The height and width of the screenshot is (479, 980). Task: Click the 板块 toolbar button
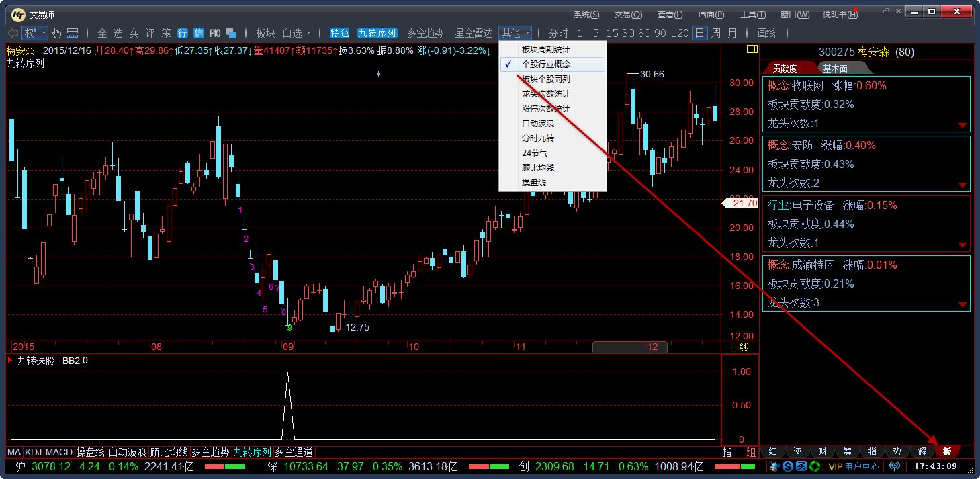tap(265, 33)
